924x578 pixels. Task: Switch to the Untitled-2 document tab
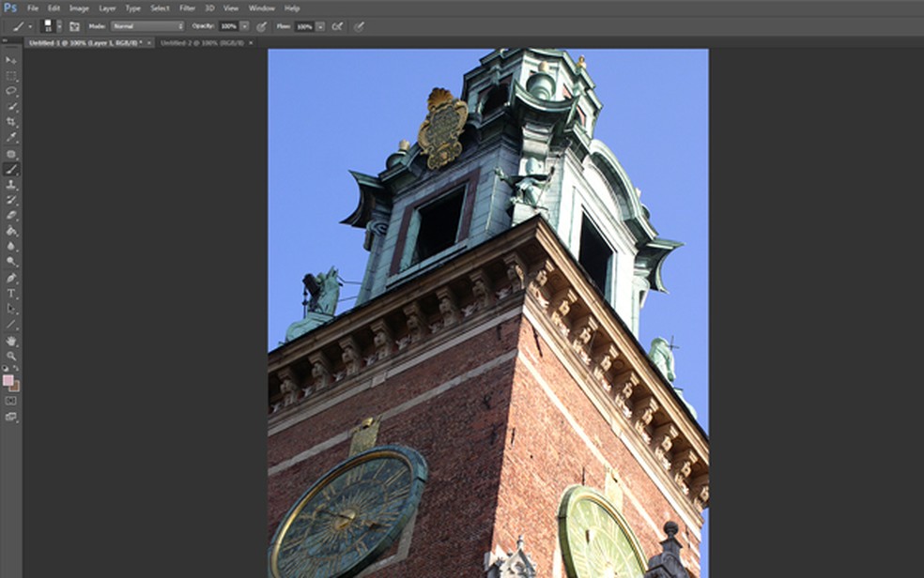(x=201, y=43)
